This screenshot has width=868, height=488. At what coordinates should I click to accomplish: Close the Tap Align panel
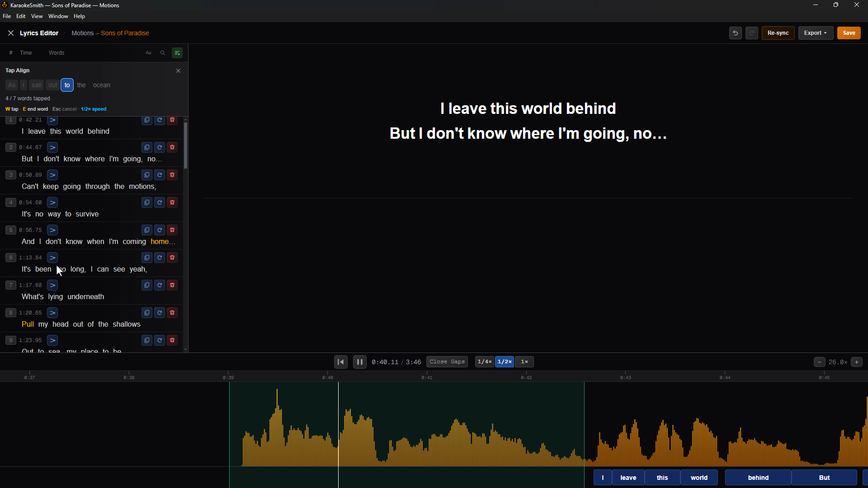tap(178, 70)
